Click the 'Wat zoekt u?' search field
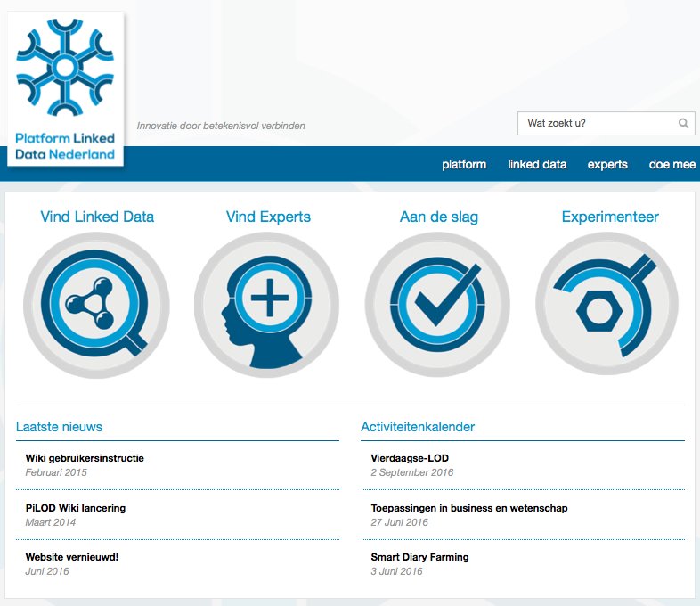This screenshot has height=606, width=700. click(606, 123)
